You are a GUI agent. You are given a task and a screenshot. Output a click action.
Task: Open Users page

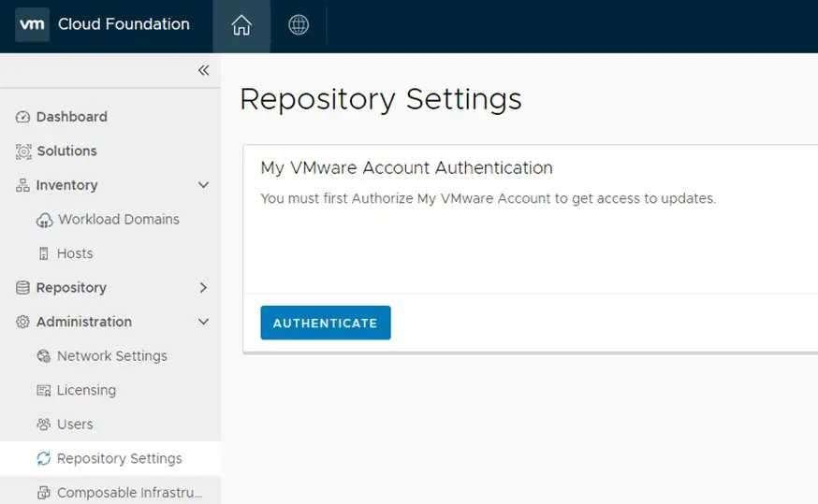[75, 425]
